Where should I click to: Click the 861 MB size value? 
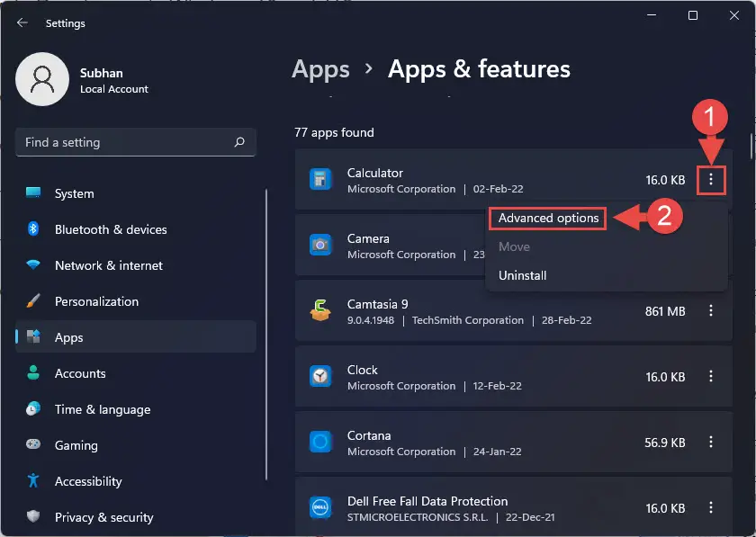click(665, 311)
